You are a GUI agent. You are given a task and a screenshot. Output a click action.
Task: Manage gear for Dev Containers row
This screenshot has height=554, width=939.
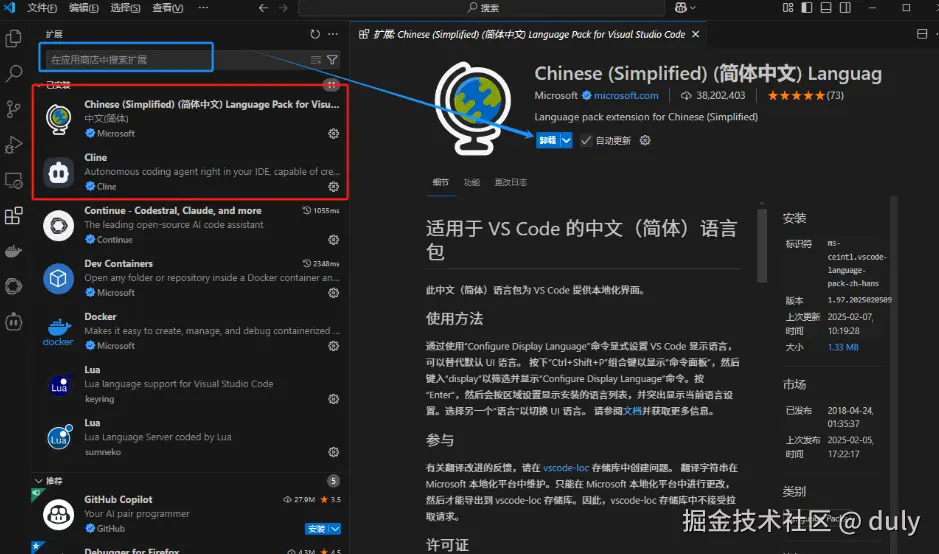pyautogui.click(x=334, y=293)
